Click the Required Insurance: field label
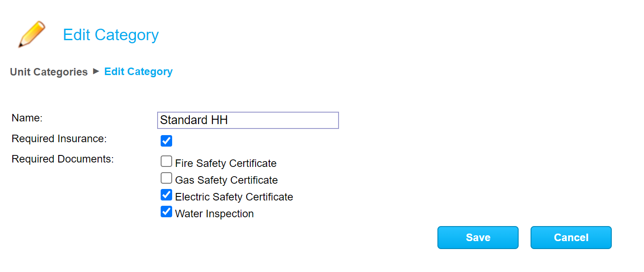Image resolution: width=644 pixels, height=272 pixels. 59,139
